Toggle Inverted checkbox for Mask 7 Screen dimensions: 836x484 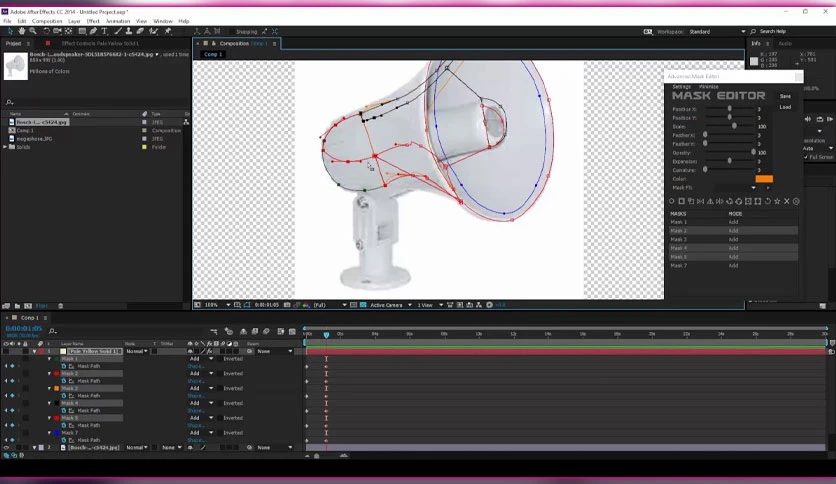pos(220,433)
